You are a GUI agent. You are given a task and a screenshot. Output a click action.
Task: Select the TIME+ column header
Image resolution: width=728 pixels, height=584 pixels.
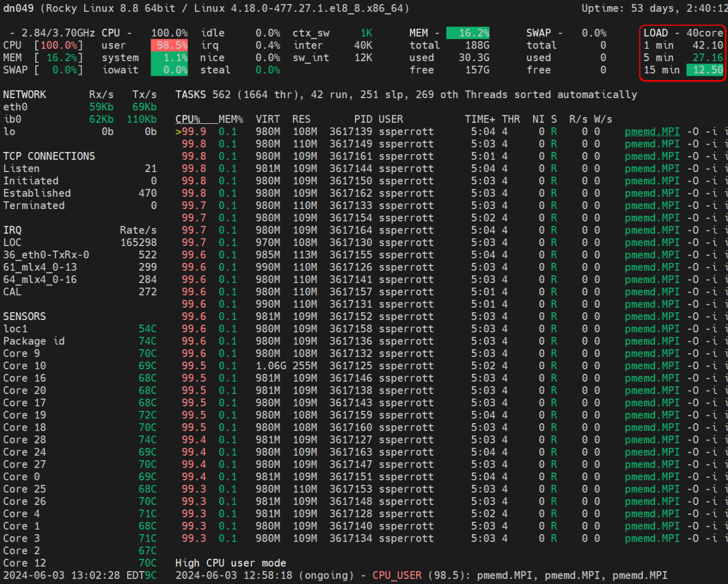click(480, 119)
